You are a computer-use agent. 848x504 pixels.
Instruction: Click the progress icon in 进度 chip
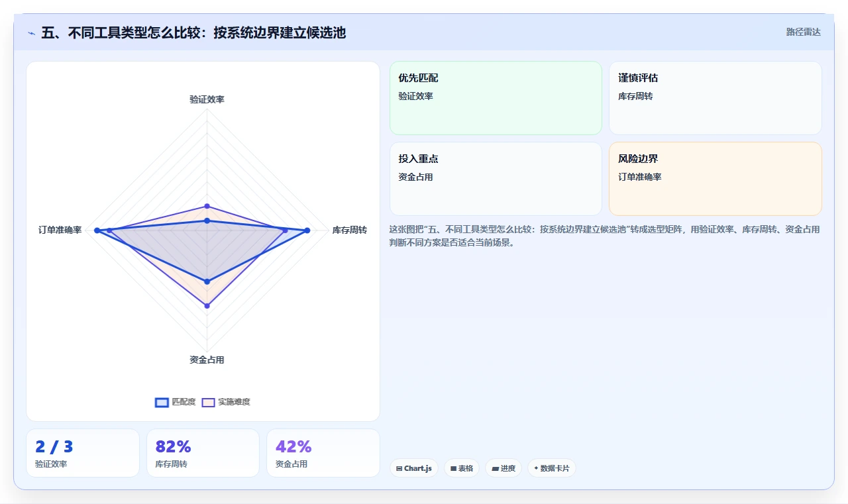[495, 468]
